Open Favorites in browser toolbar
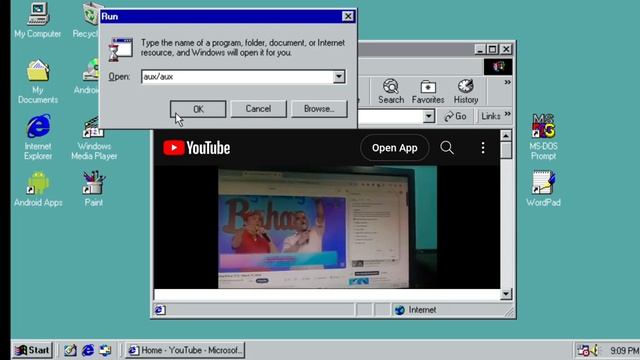The width and height of the screenshot is (640, 360). coord(428,91)
